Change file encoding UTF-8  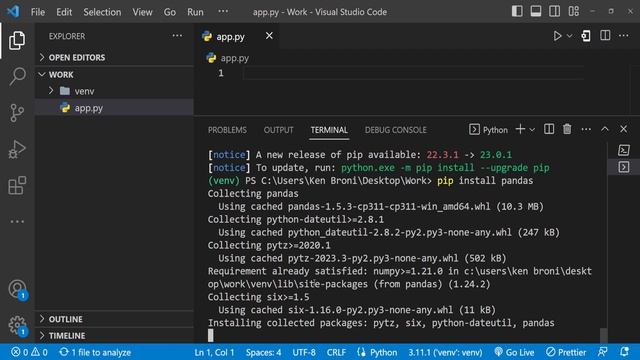(x=304, y=352)
